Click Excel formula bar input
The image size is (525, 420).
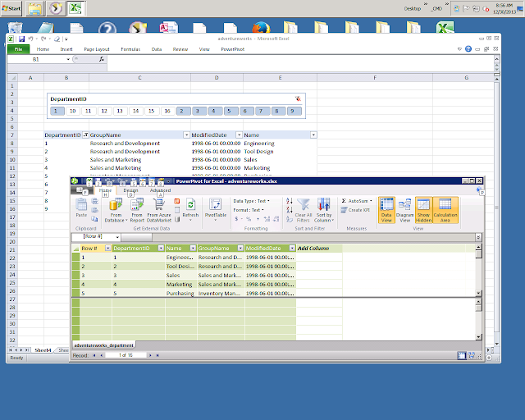point(300,63)
